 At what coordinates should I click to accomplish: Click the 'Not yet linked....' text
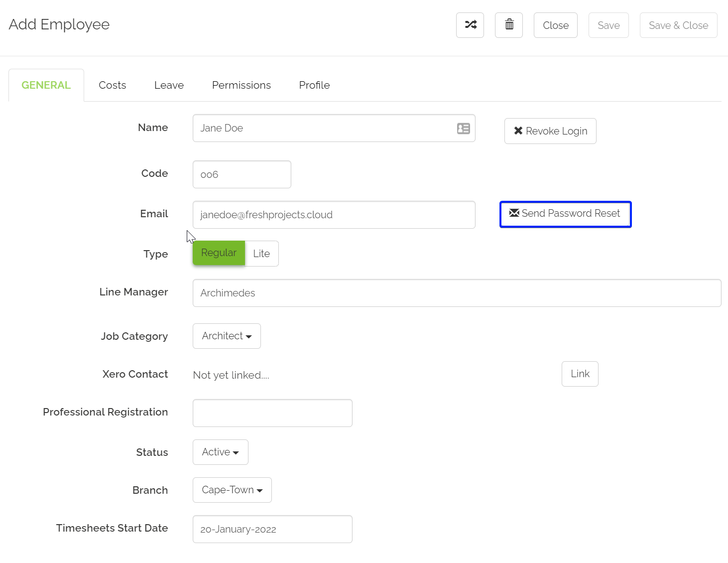click(x=231, y=375)
